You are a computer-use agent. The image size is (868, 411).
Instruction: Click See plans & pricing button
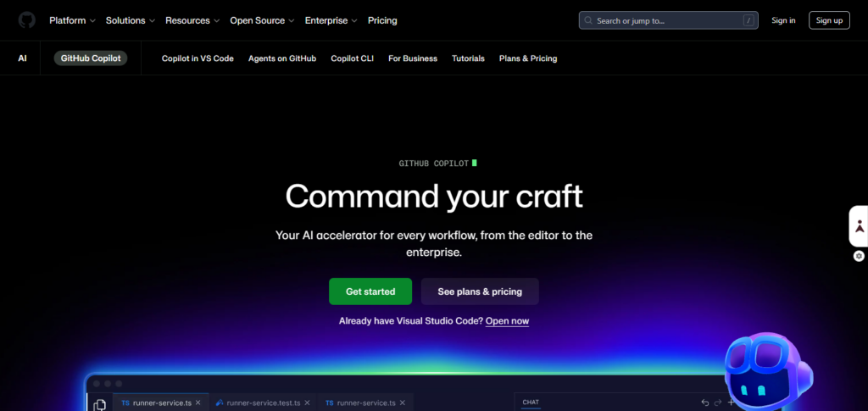(x=480, y=292)
